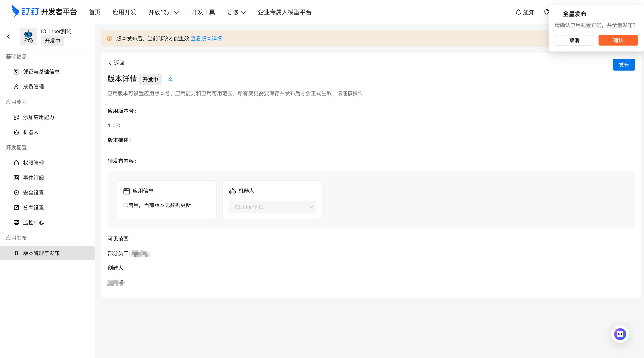The height and width of the screenshot is (358, 644).
Task: Click the notification bell icon
Action: pyautogui.click(x=518, y=12)
